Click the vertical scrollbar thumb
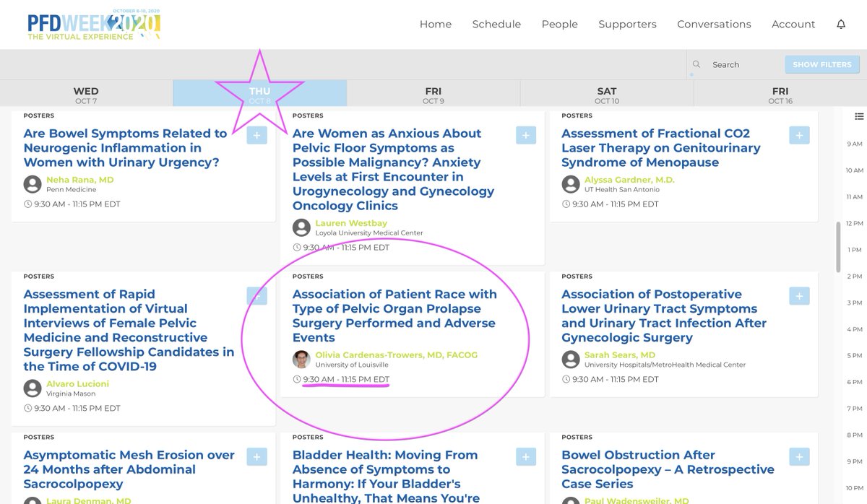This screenshot has height=504, width=867. [x=839, y=247]
